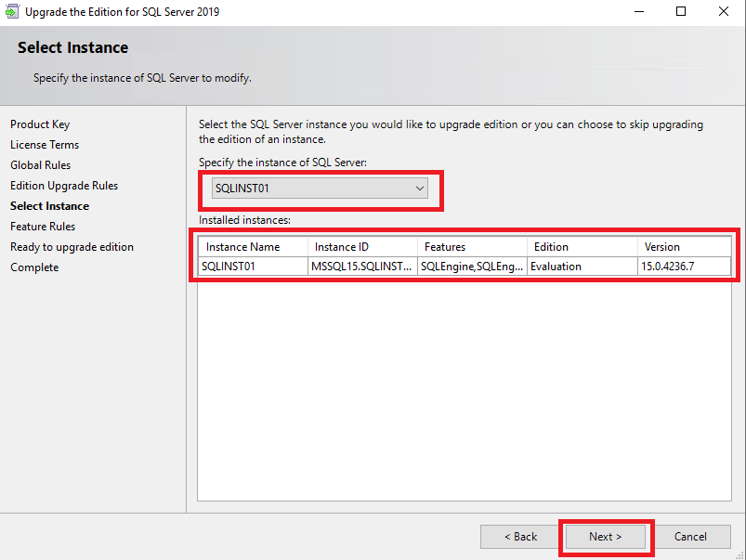Select the Feature Rules step
This screenshot has width=746, height=560.
[43, 227]
